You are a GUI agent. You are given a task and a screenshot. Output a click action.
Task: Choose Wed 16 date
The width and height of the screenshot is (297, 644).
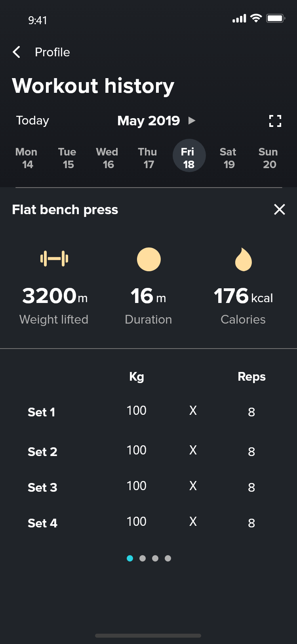tap(107, 158)
